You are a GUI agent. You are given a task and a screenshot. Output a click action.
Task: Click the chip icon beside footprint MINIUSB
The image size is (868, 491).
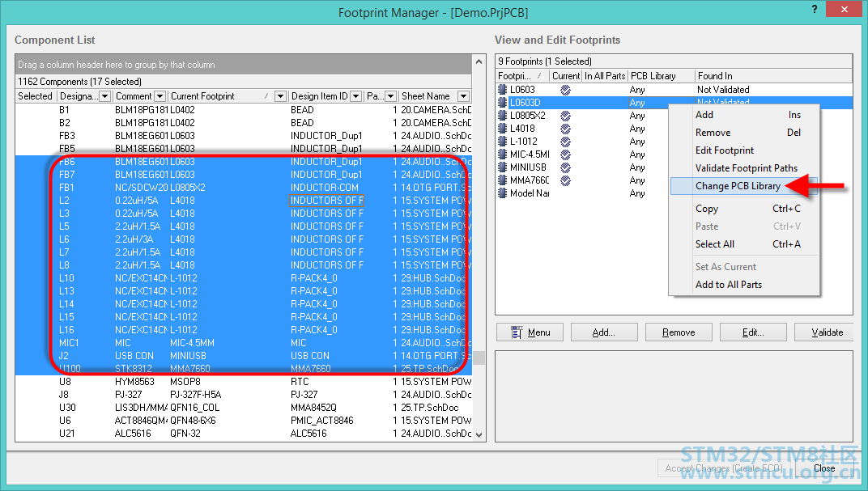pyautogui.click(x=503, y=167)
